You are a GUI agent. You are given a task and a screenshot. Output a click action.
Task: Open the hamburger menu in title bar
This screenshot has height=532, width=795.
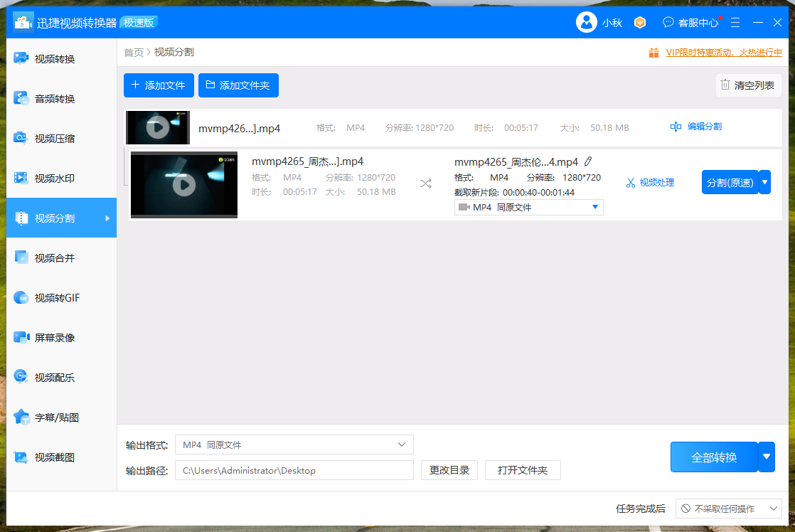(735, 23)
